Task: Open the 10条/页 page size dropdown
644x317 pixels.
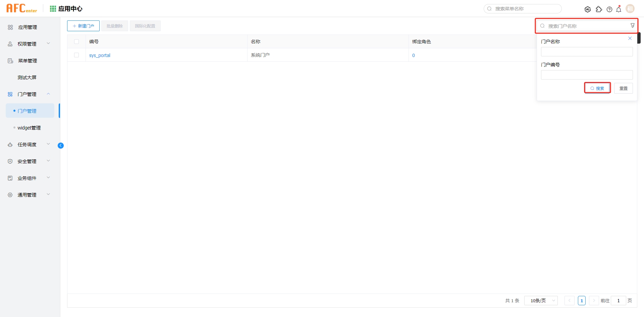Action: point(540,301)
